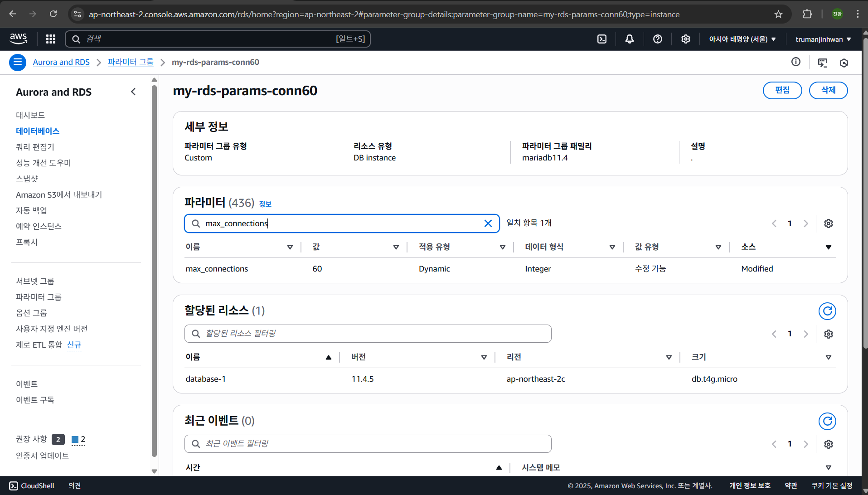Image resolution: width=868 pixels, height=495 pixels.
Task: Open parameter table preferences gear
Action: pos(828,223)
